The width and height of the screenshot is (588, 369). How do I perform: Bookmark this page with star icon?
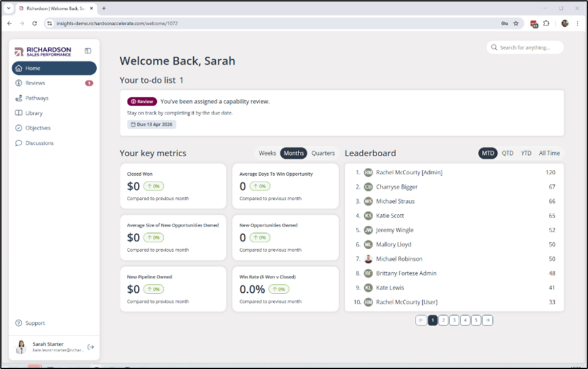click(x=516, y=23)
